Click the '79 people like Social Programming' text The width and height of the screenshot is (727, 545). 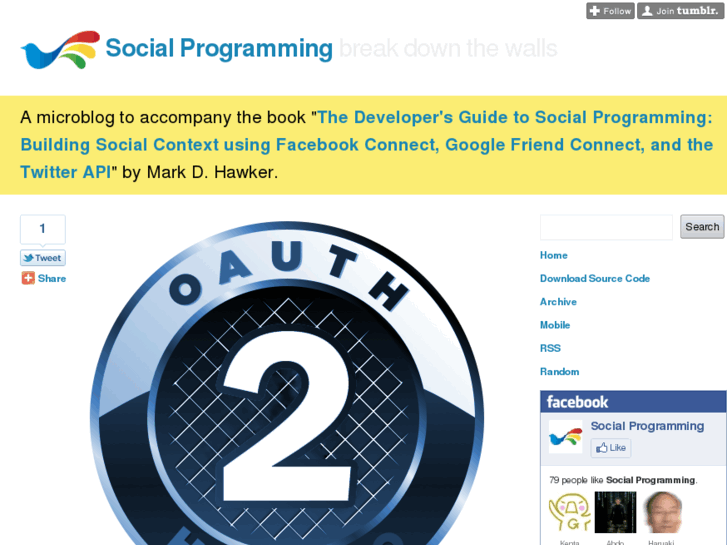point(623,480)
